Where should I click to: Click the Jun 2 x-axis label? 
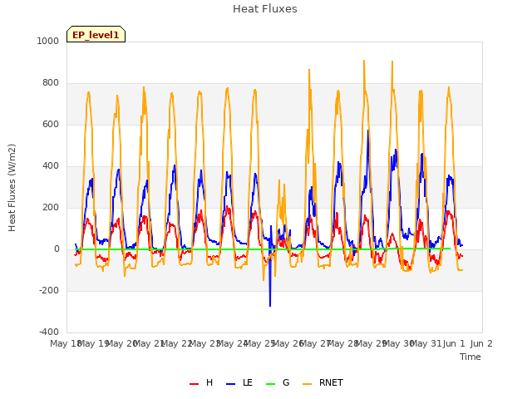click(481, 343)
